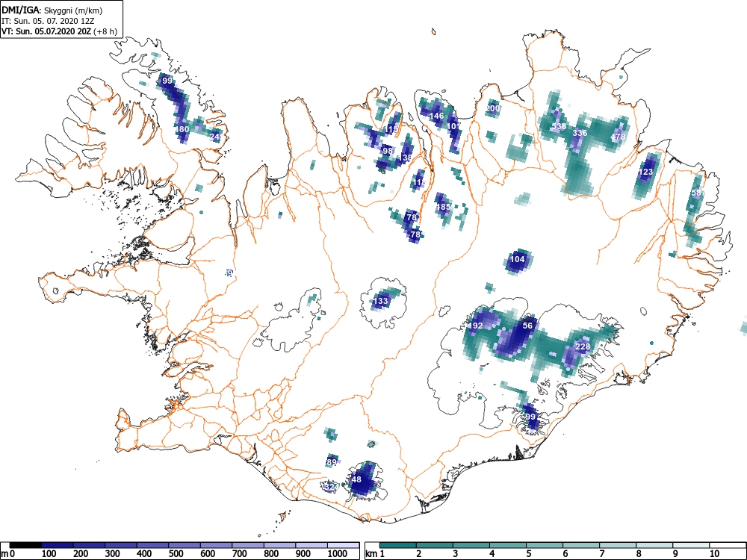
Task: Click the 538 visibility value on the map
Action: click(x=559, y=127)
